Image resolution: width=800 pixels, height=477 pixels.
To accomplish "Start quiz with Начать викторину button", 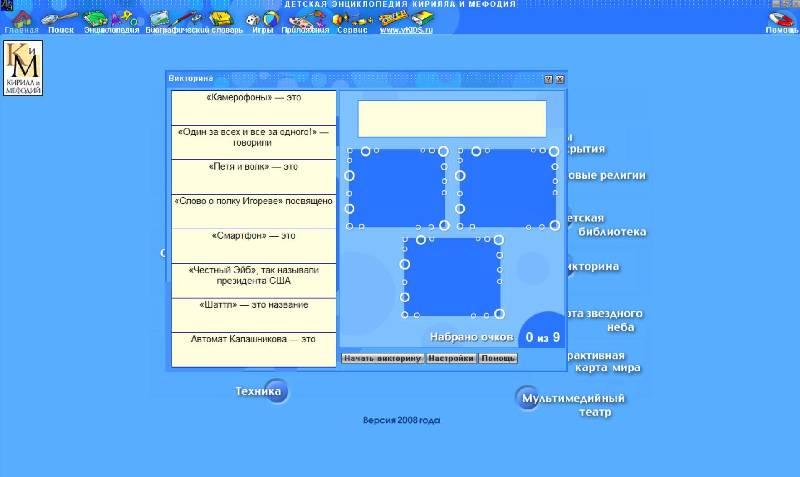I will tap(383, 358).
